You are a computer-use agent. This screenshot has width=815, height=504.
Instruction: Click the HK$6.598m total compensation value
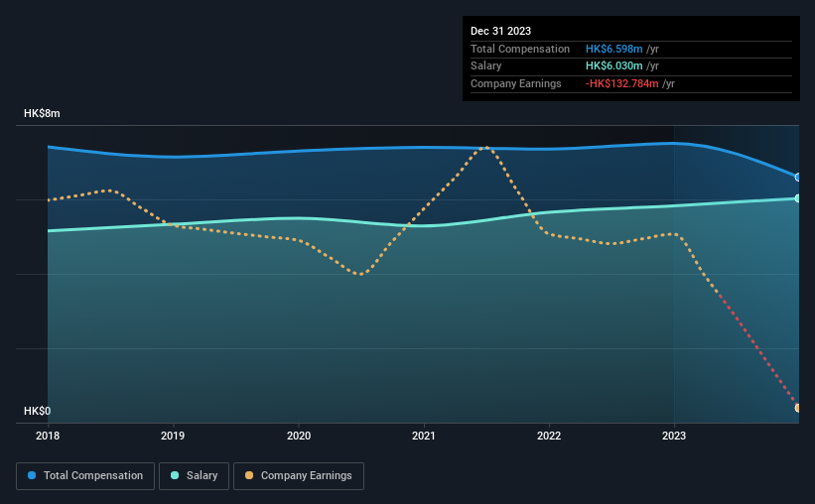tap(613, 49)
